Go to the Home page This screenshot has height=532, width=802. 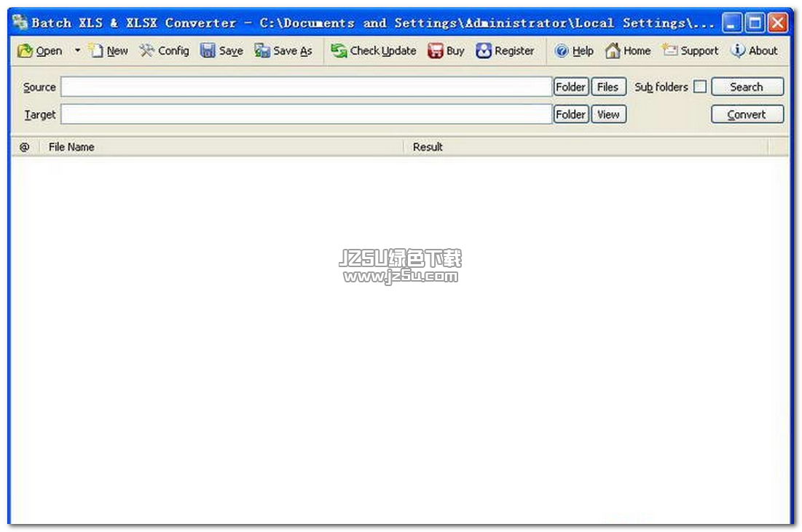628,51
